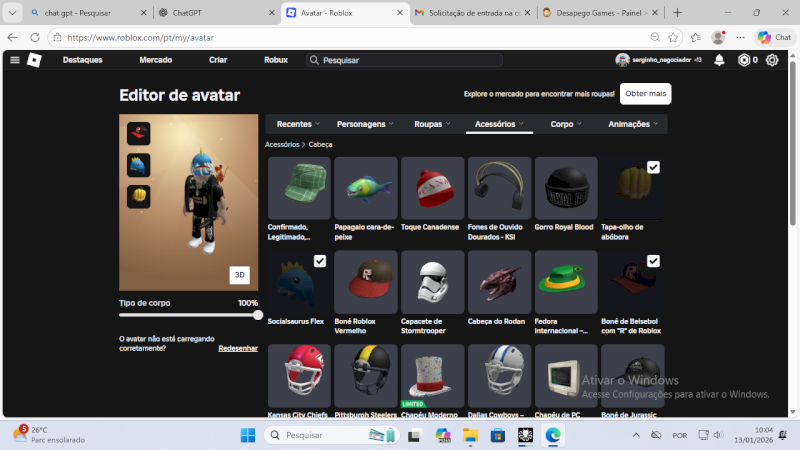Open the Roblox hamburger menu
The image size is (800, 450).
[x=15, y=60]
